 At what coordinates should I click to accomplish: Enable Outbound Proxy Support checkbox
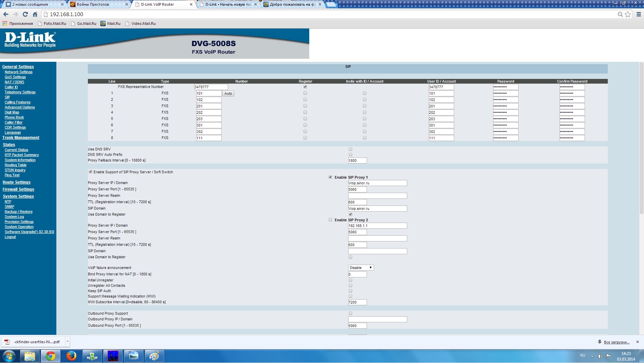(x=351, y=313)
